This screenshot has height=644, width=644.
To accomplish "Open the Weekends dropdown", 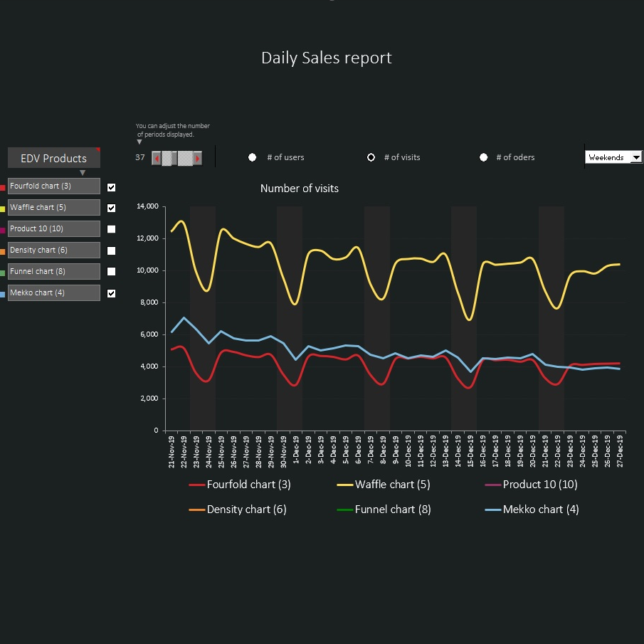I will 637,157.
